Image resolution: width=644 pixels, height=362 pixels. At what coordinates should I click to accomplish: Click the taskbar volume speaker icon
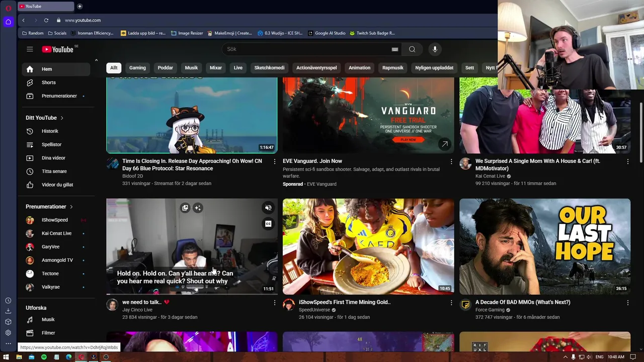tap(589, 357)
